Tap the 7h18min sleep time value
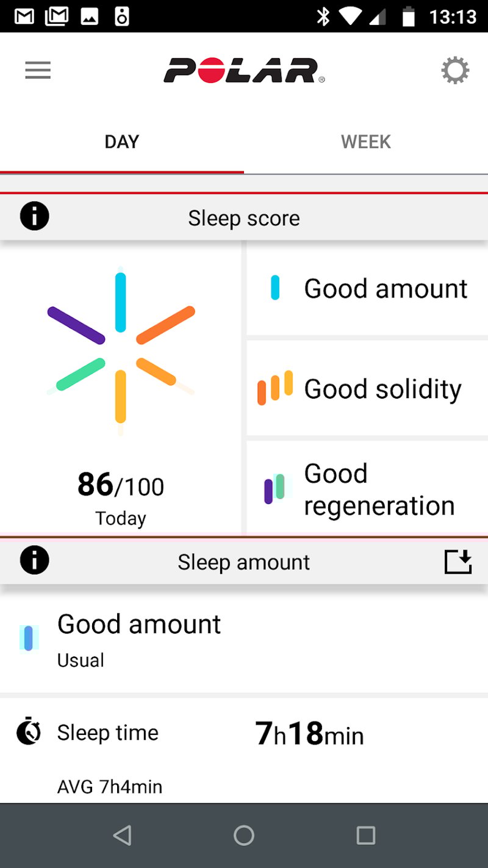Viewport: 488px width, 868px height. tap(309, 734)
